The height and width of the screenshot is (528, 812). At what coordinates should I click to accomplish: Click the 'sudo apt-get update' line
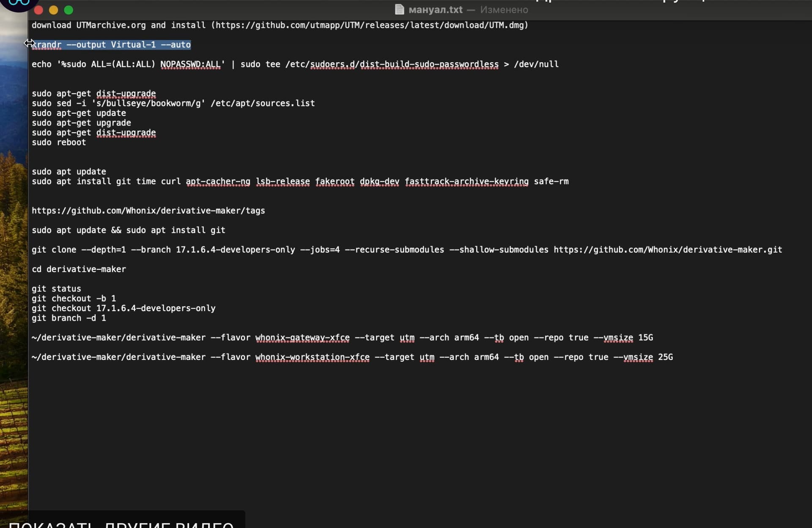(79, 113)
